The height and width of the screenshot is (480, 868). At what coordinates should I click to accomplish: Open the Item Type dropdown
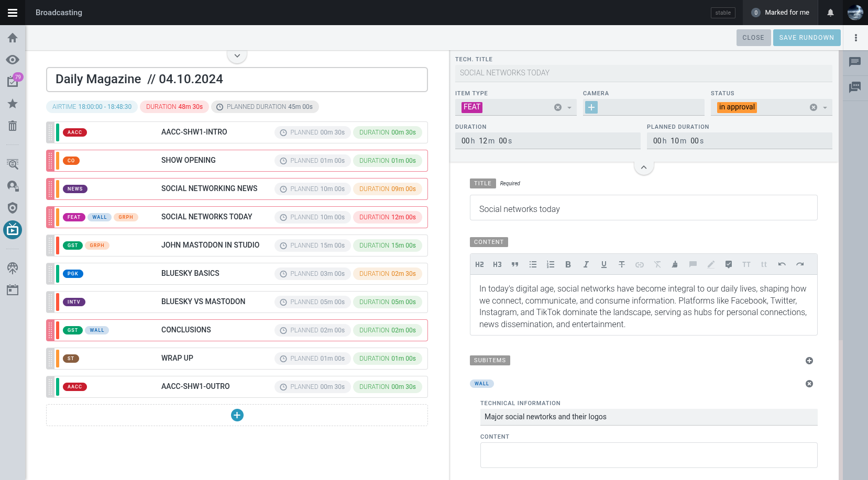click(569, 108)
